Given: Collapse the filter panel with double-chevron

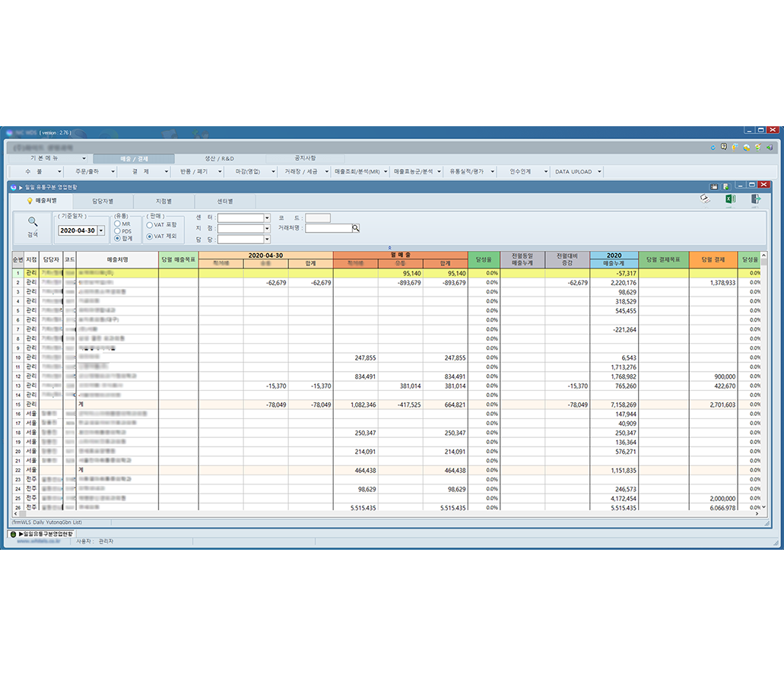Looking at the screenshot, I should tap(389, 247).
